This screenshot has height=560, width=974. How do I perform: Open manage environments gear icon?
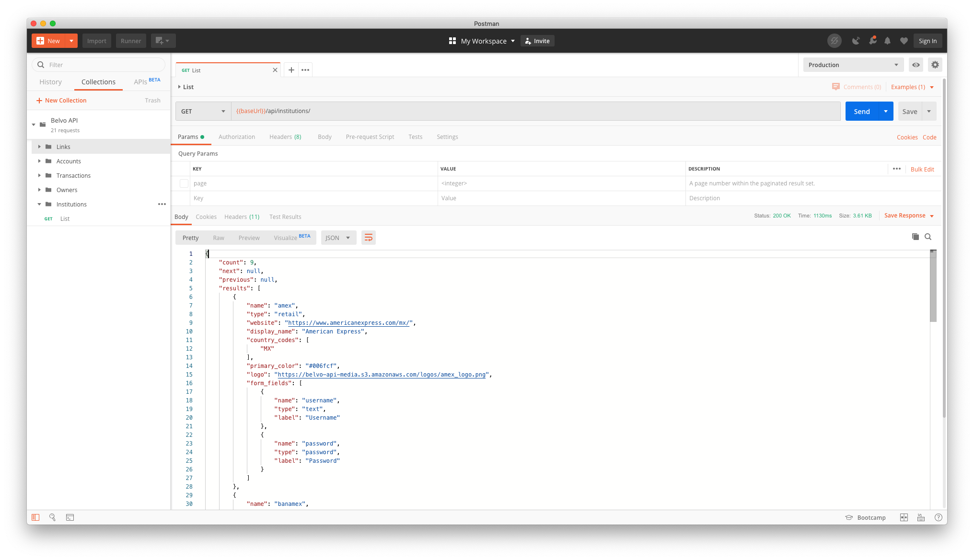click(935, 65)
